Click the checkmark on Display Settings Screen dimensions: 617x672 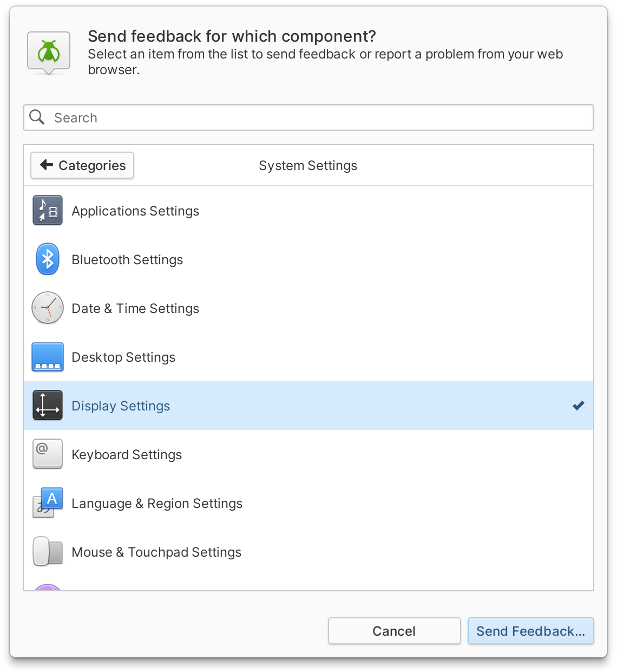point(578,406)
